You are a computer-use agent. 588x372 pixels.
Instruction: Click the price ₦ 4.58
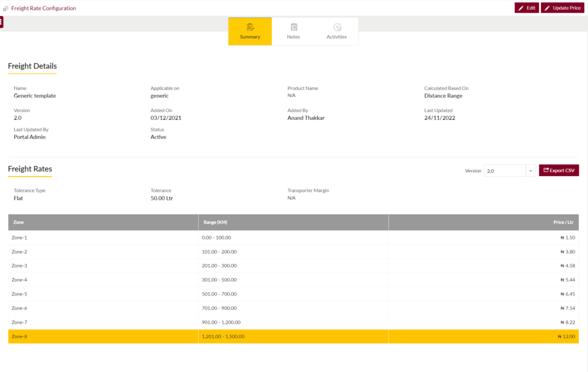click(x=568, y=266)
